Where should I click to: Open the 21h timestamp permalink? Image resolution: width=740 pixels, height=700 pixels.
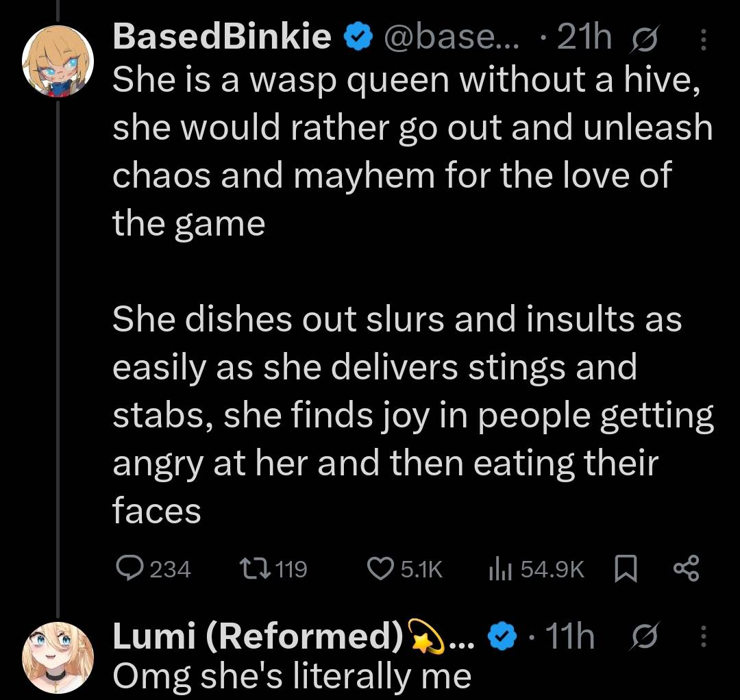pos(584,38)
